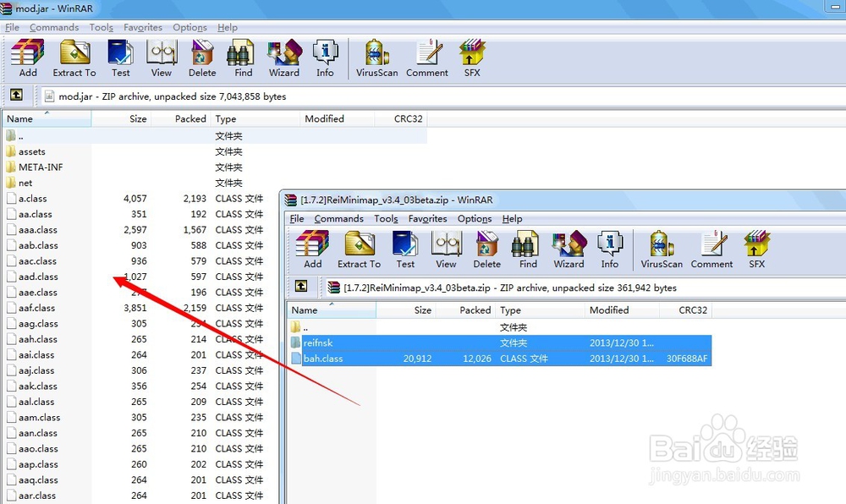Open File menu in ReiMinimap window
Image resolution: width=846 pixels, height=504 pixels.
point(297,219)
